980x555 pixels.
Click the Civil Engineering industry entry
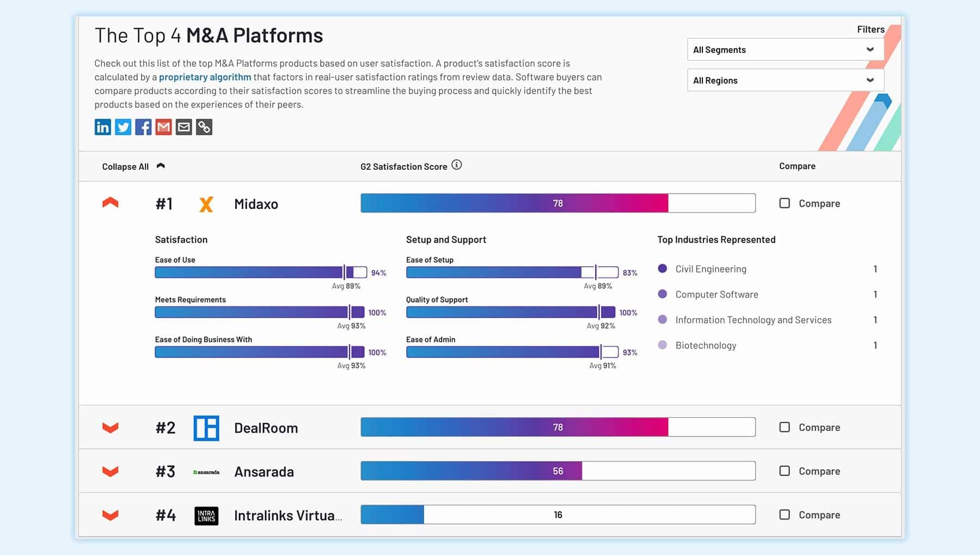point(710,269)
